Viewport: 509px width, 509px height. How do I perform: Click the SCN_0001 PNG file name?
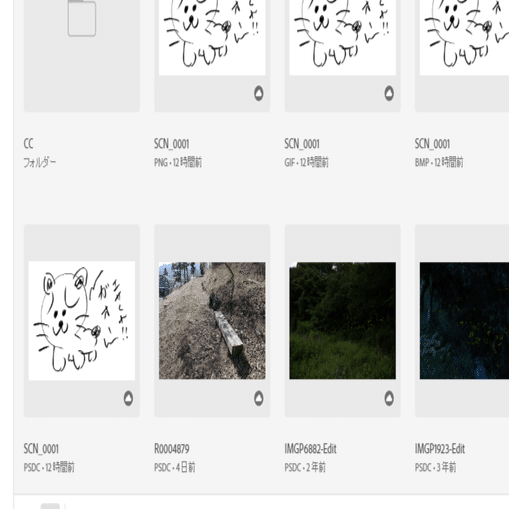[x=172, y=144]
